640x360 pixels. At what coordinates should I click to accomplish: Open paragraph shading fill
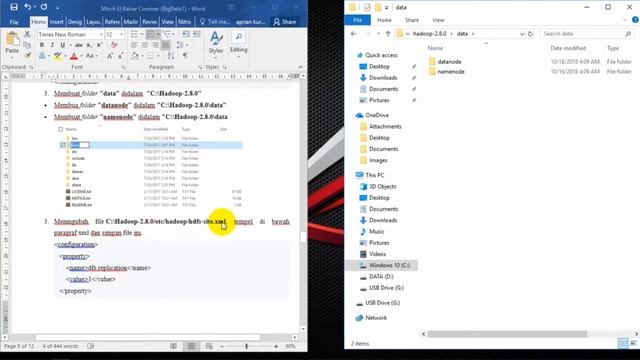[x=134, y=56]
